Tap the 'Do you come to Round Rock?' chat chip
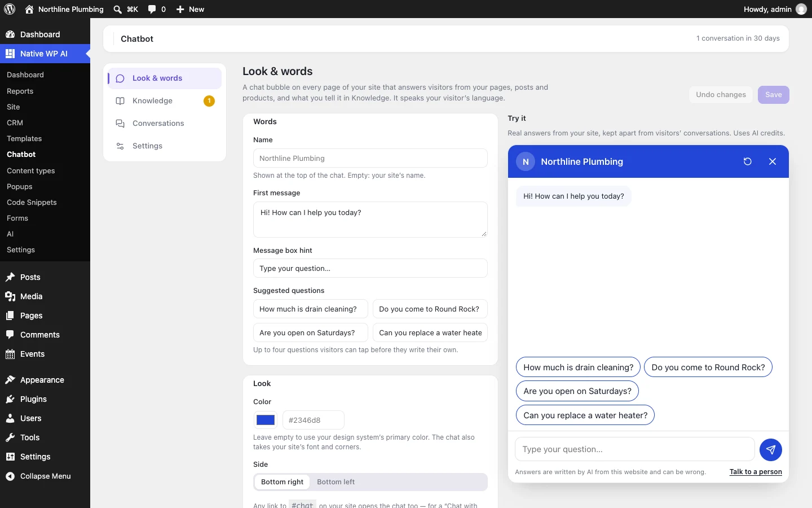This screenshot has width=812, height=508. tap(708, 367)
